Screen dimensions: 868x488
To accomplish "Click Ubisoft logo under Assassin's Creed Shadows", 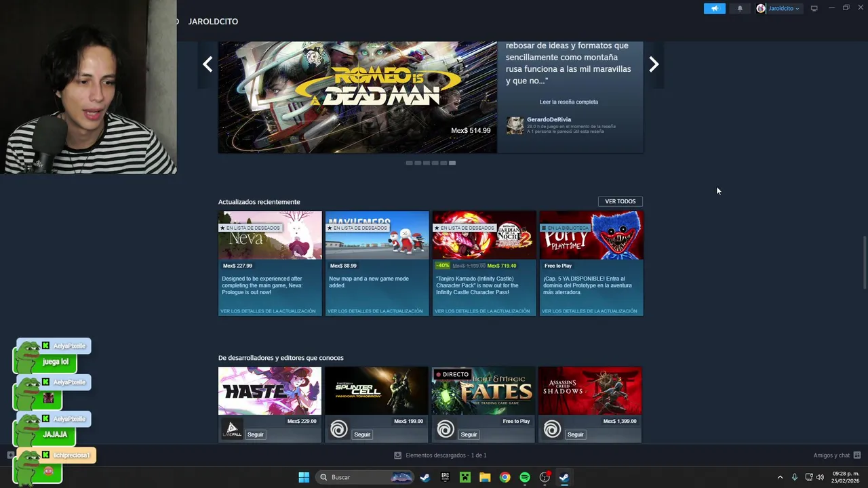I will 552,429.
